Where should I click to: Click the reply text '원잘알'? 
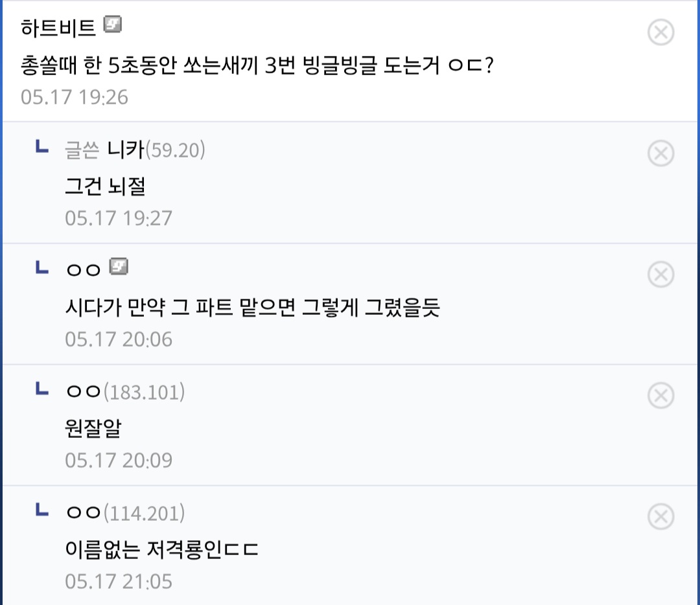pos(93,428)
